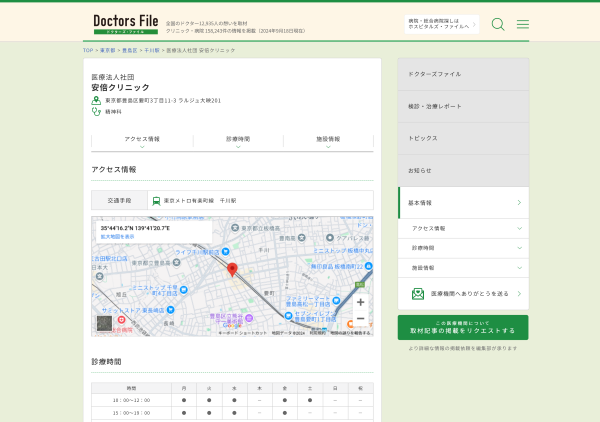Zoom in the map with plus button
This screenshot has height=422, width=600.
pos(360,302)
